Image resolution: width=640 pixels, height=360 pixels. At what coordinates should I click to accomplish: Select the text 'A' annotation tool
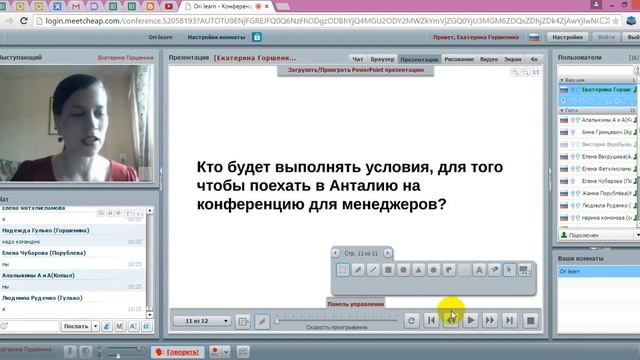[479, 270]
